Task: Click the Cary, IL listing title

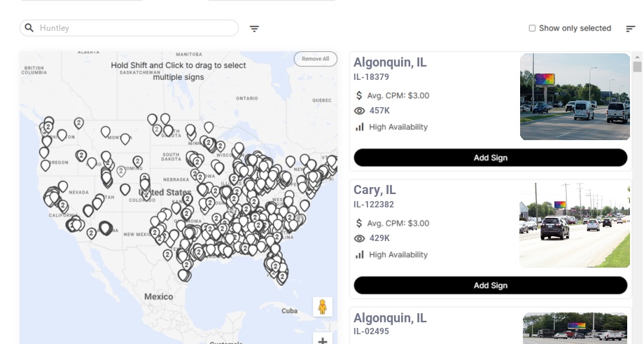Action: click(x=374, y=190)
